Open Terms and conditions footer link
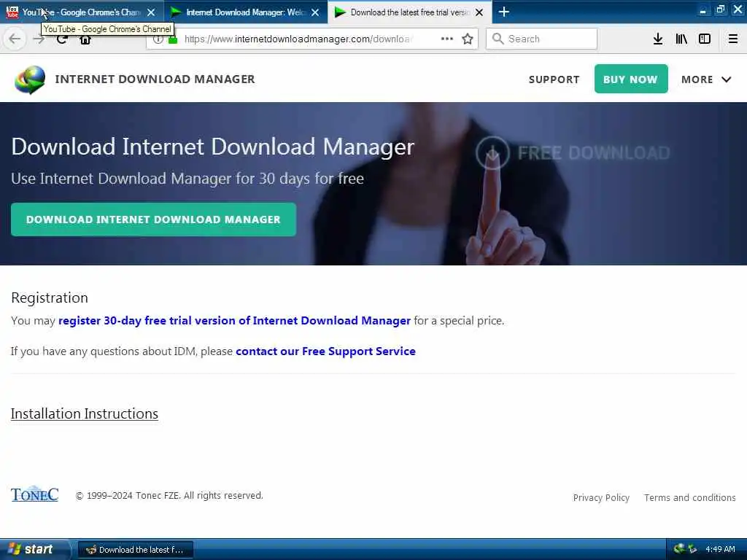This screenshot has width=747, height=560. click(x=690, y=497)
